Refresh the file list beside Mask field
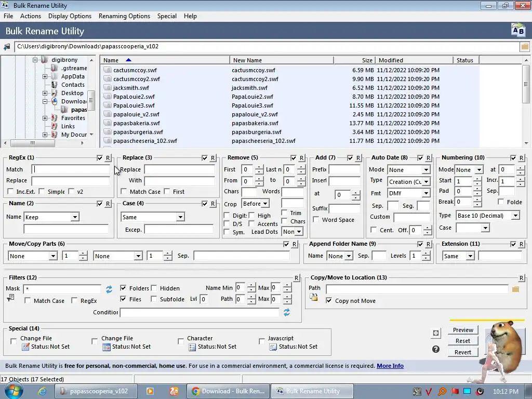 (x=109, y=289)
